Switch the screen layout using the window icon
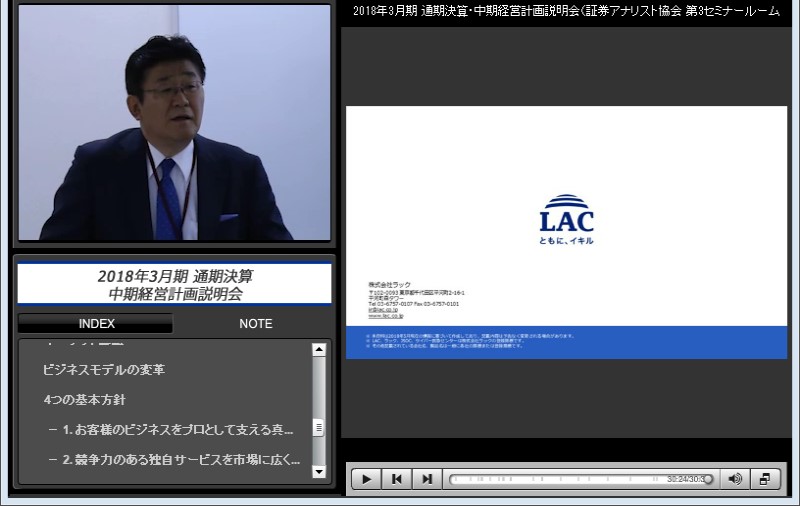Screen dimensions: 800x506 (765, 479)
